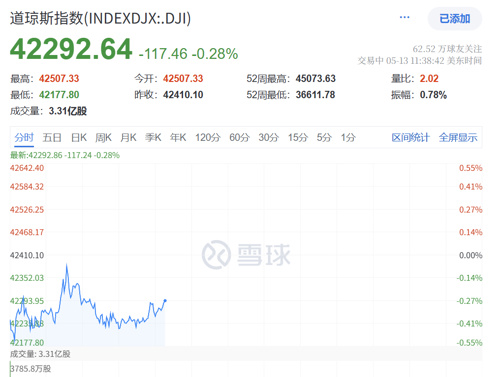Choose the 120分 interval tab
The height and width of the screenshot is (377, 500).
pyautogui.click(x=208, y=137)
